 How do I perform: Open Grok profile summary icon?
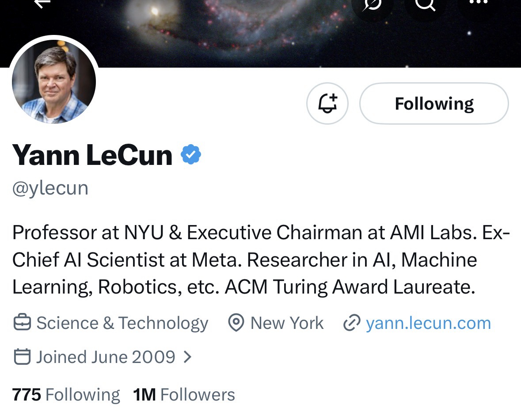[372, 5]
